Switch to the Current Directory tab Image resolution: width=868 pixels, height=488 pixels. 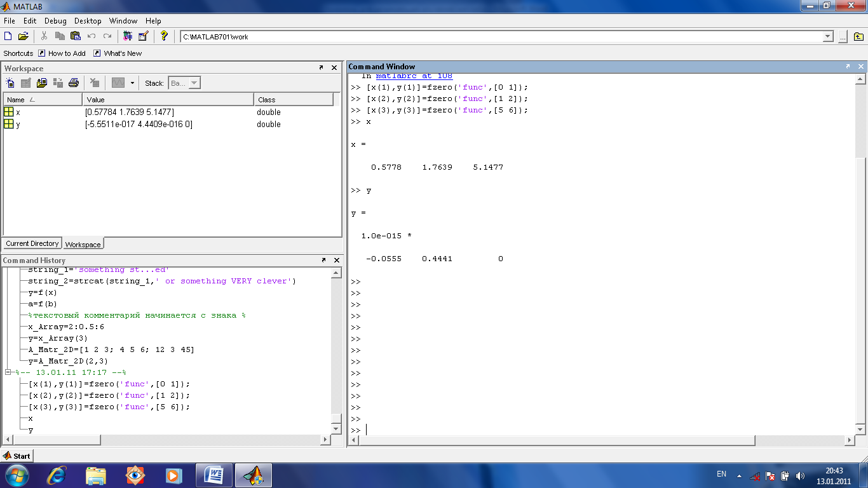[32, 243]
